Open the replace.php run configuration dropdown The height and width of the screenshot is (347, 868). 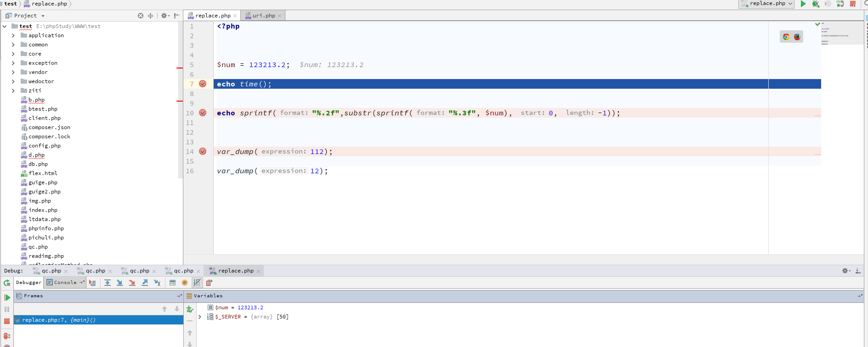(767, 4)
